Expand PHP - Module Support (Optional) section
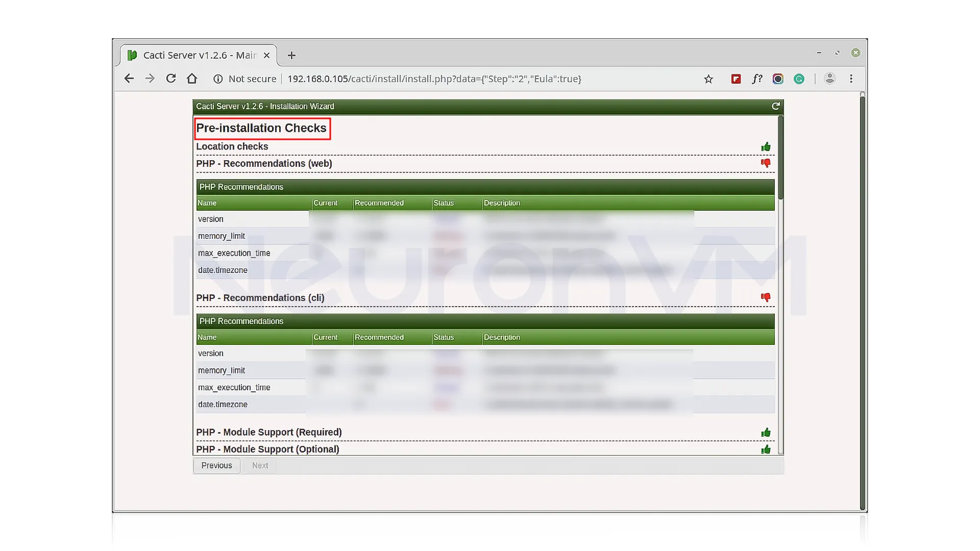Viewport: 980px width, 551px height. (x=267, y=449)
